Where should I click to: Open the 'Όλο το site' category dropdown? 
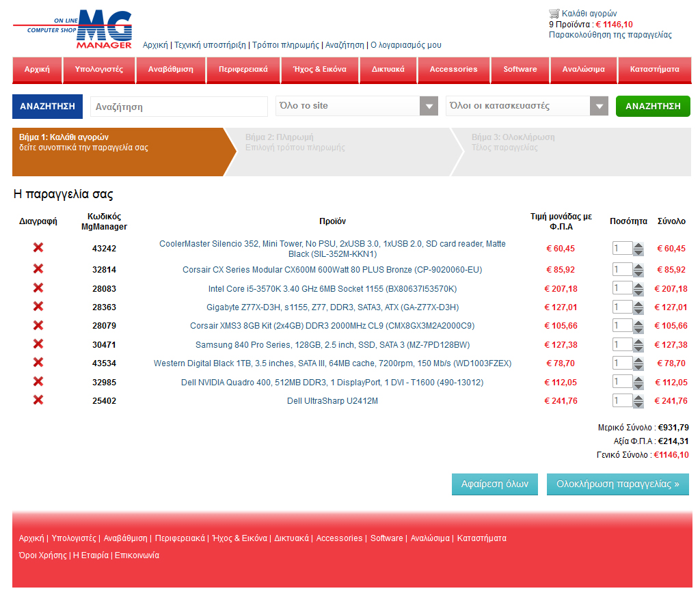tap(357, 106)
